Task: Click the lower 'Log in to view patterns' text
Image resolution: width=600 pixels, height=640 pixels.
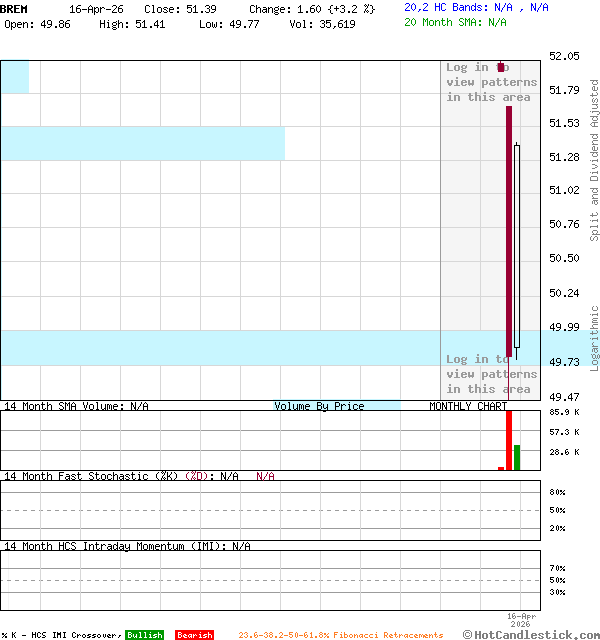Action: [489, 374]
